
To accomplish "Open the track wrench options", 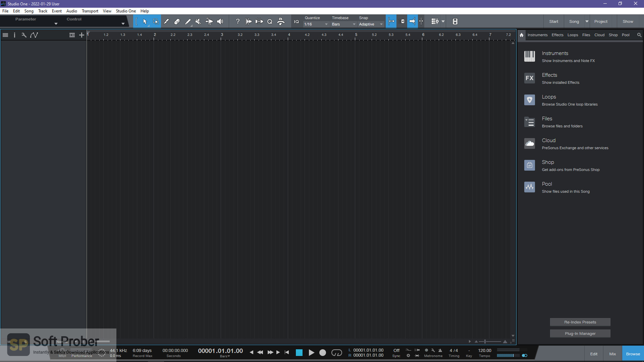I will click(24, 35).
